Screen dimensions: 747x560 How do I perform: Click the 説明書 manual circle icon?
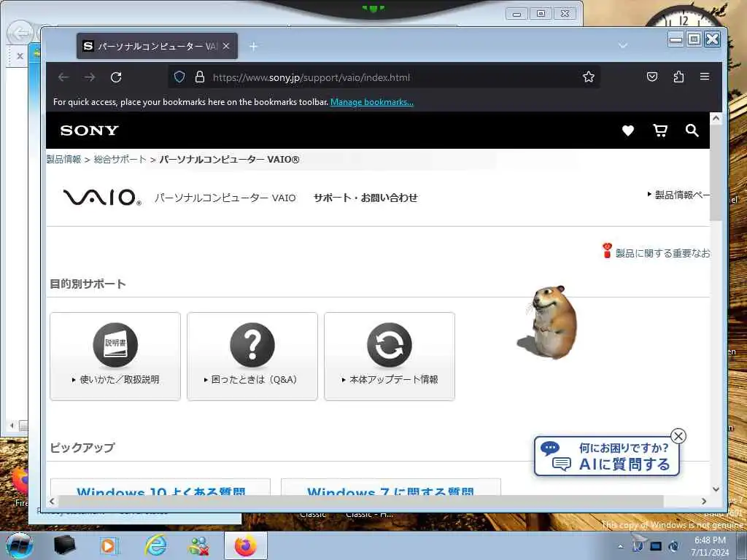coord(115,345)
